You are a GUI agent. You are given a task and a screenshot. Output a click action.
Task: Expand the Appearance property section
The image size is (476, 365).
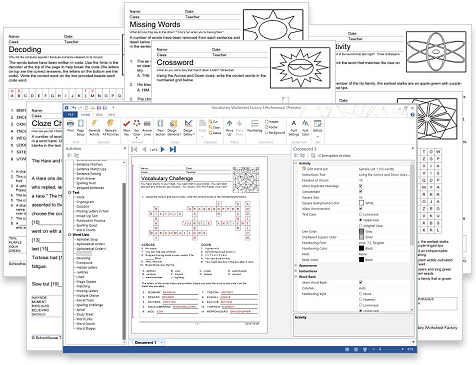pyautogui.click(x=296, y=266)
